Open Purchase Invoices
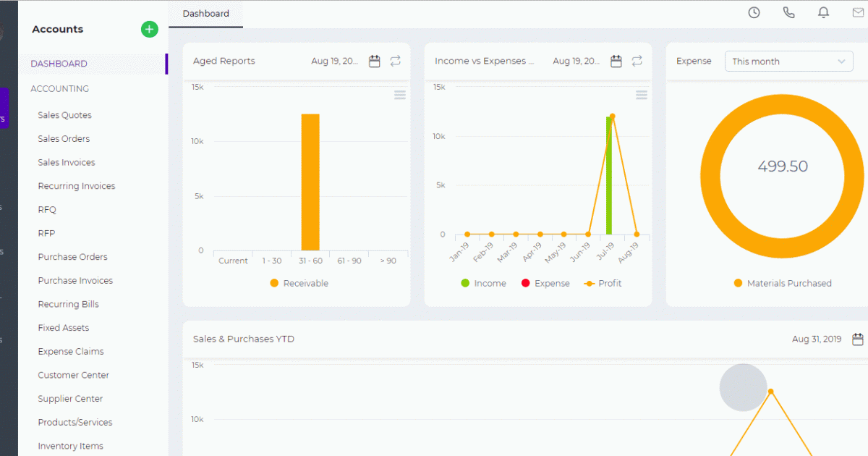This screenshot has height=456, width=868. click(75, 281)
